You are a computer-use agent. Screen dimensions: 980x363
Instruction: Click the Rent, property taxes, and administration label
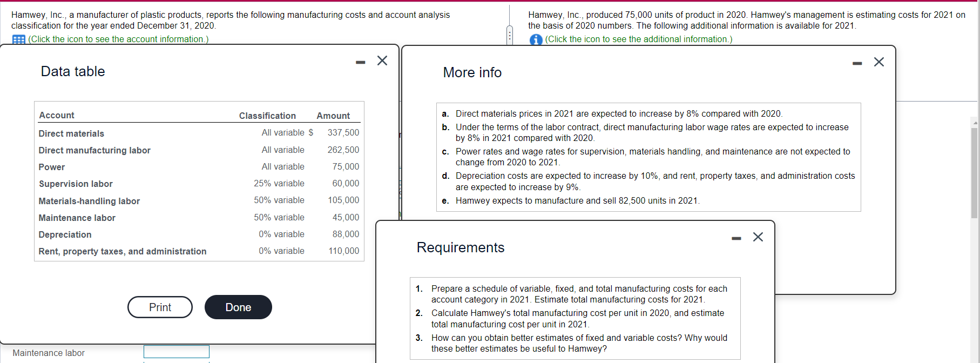click(123, 251)
